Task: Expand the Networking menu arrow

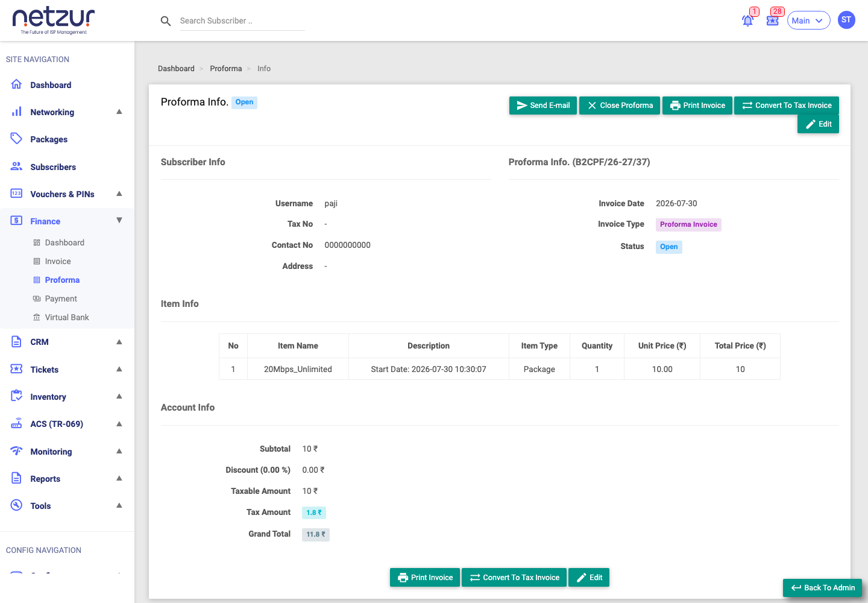Action: pyautogui.click(x=119, y=112)
